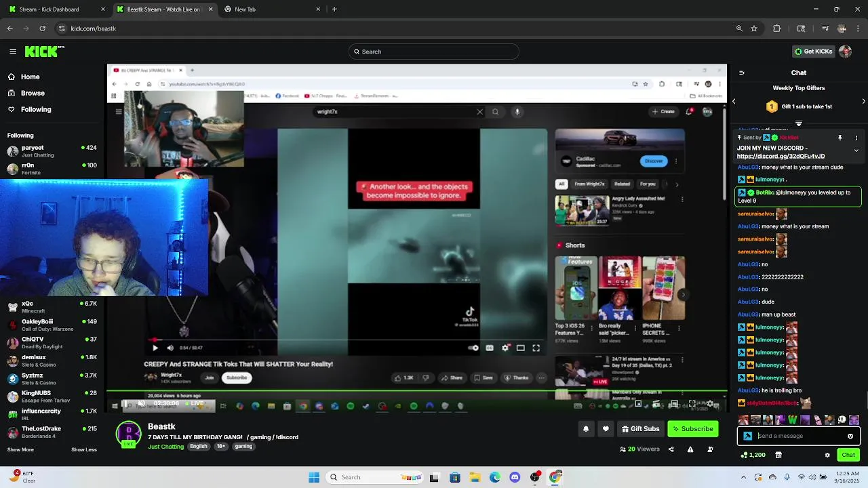Open chat settings gear
The width and height of the screenshot is (868, 488).
(x=827, y=455)
